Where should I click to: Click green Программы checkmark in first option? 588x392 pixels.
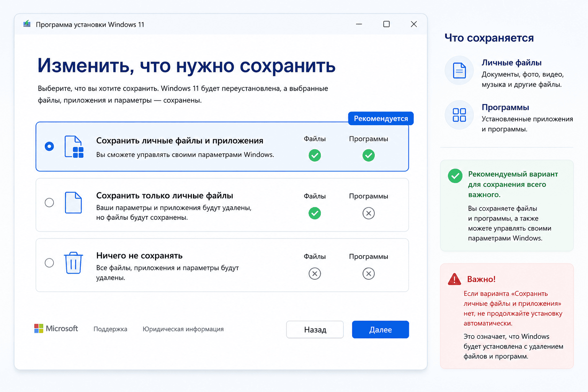click(x=369, y=155)
